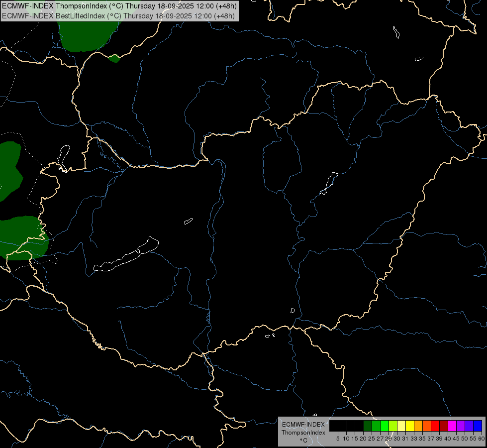The image size is (487, 448).
Task: Select the medium green 25–27 legend swatch
Action: (x=376, y=426)
